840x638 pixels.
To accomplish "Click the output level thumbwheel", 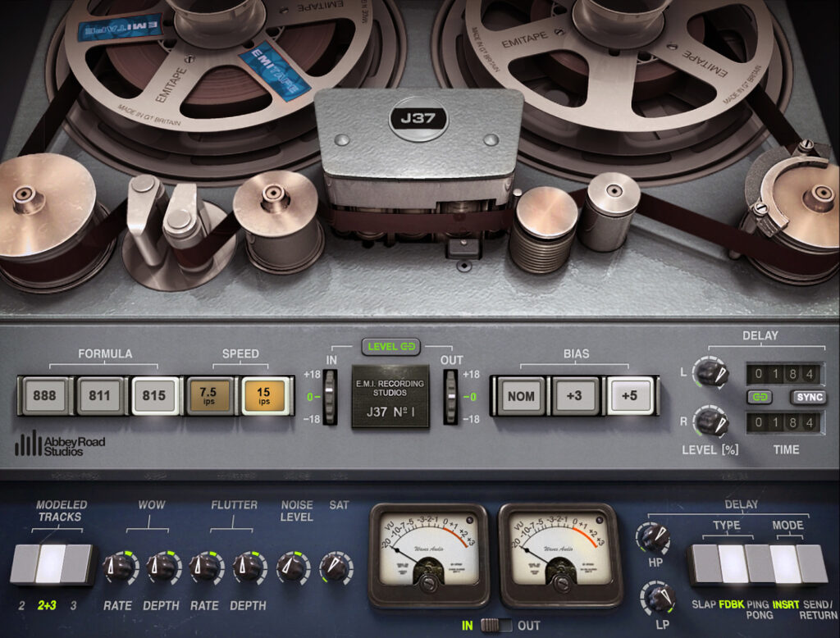I will tap(450, 396).
